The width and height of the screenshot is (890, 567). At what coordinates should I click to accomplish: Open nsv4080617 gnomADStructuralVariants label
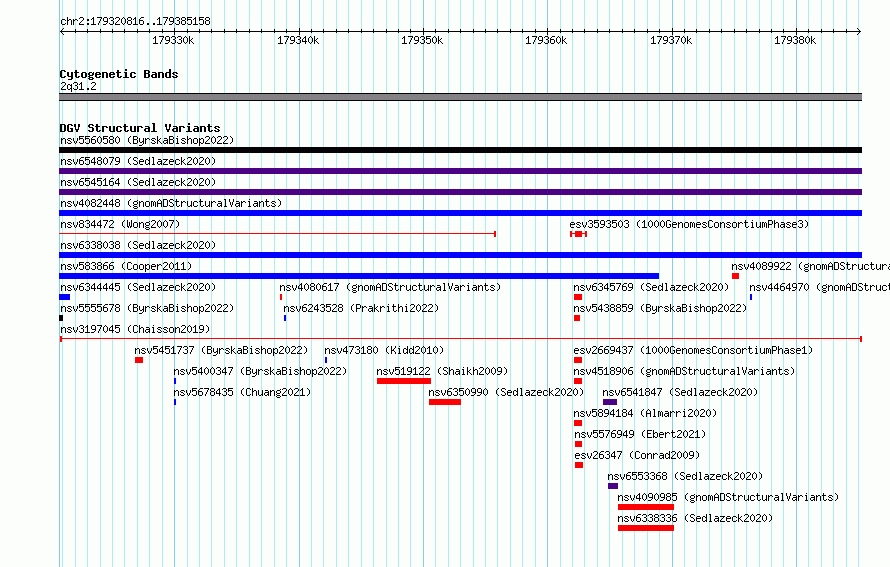390,287
